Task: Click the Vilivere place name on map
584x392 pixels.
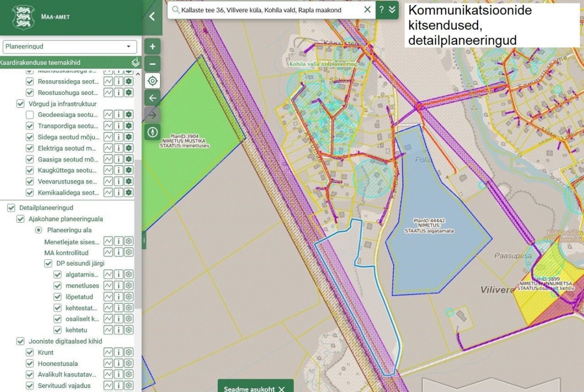Action: click(497, 290)
